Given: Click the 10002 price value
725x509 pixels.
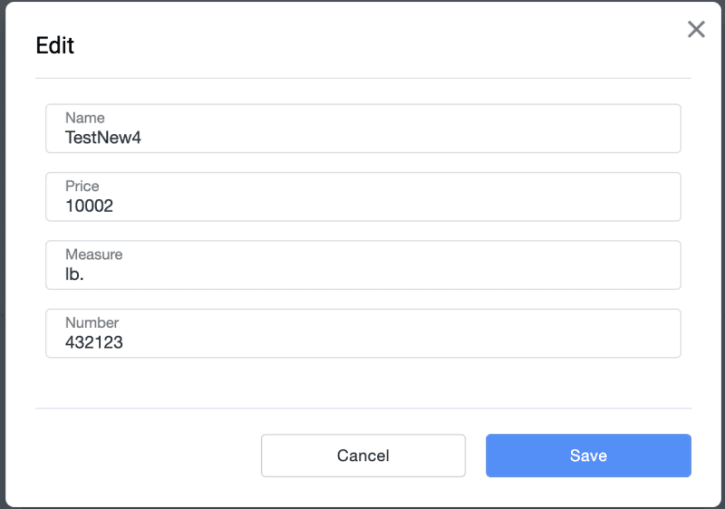Looking at the screenshot, I should pos(89,206).
